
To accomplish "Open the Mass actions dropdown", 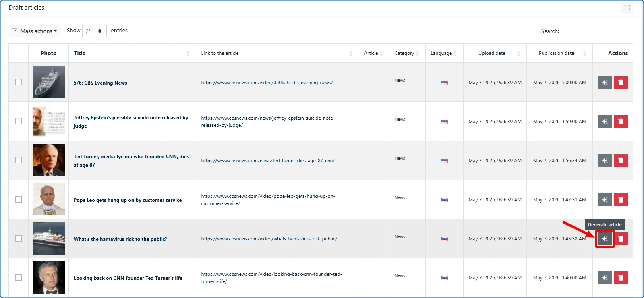I will pos(35,31).
